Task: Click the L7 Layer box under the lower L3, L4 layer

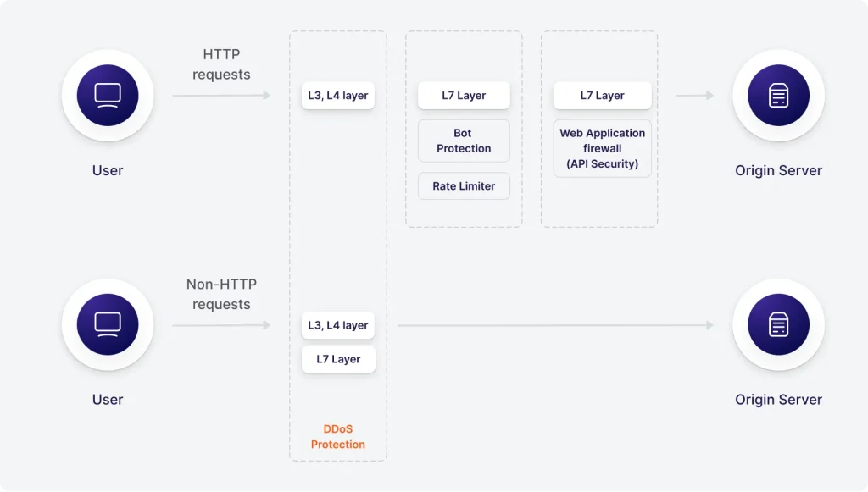Action: [x=338, y=359]
